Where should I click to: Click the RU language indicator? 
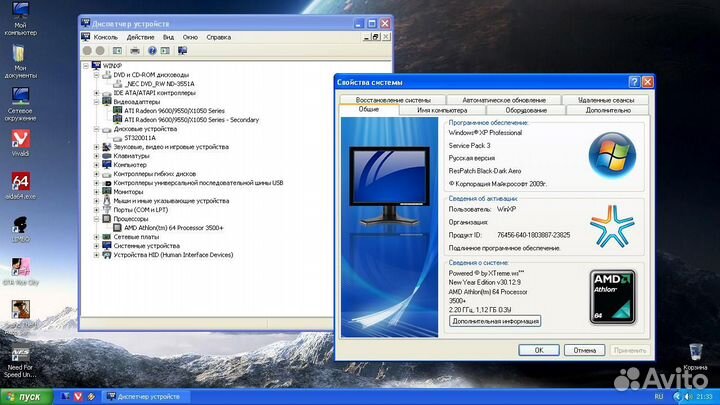click(x=658, y=396)
